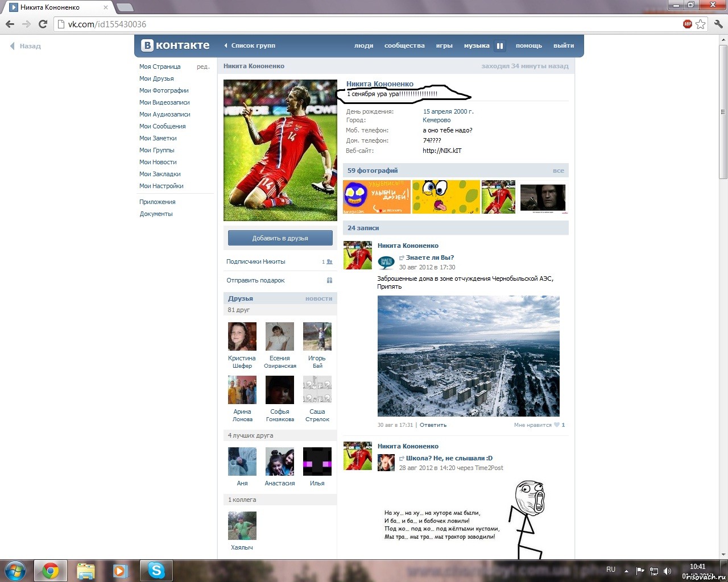Open Skype from the taskbar
The width and height of the screenshot is (728, 582).
156,571
